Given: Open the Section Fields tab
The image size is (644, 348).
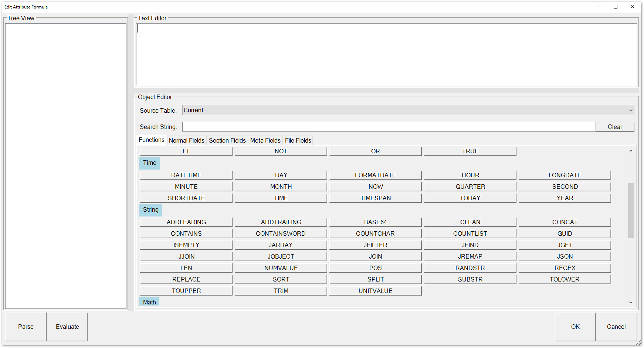Looking at the screenshot, I should pos(227,140).
